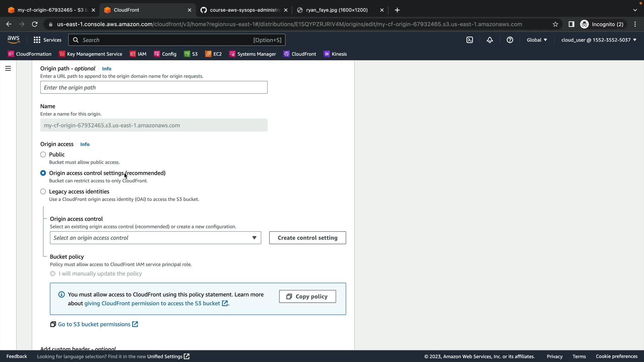
Task: Expand the origin access control dropdown
Action: (155, 238)
